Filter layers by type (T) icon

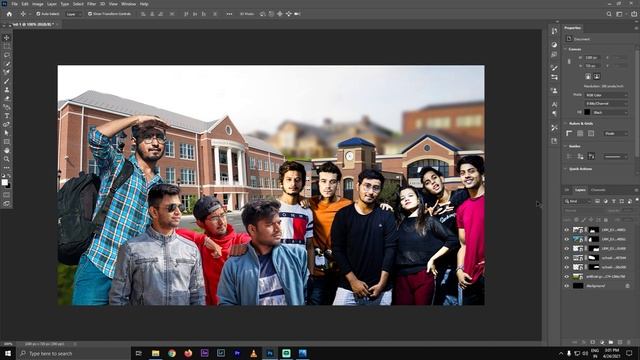click(x=614, y=201)
